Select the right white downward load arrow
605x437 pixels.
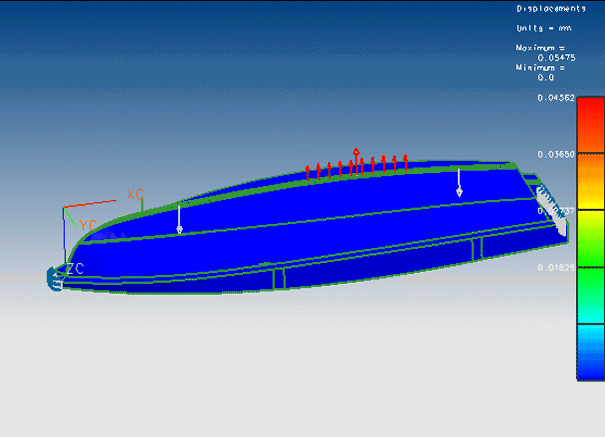459,182
